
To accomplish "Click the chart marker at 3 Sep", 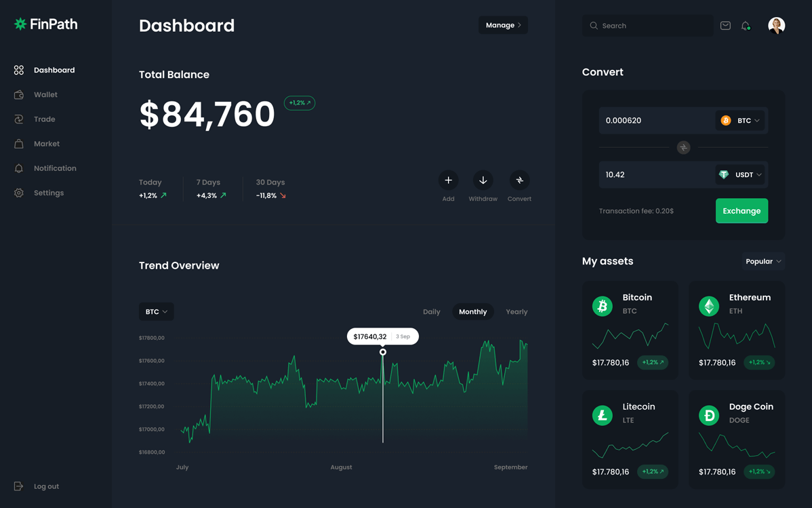I will pyautogui.click(x=383, y=352).
